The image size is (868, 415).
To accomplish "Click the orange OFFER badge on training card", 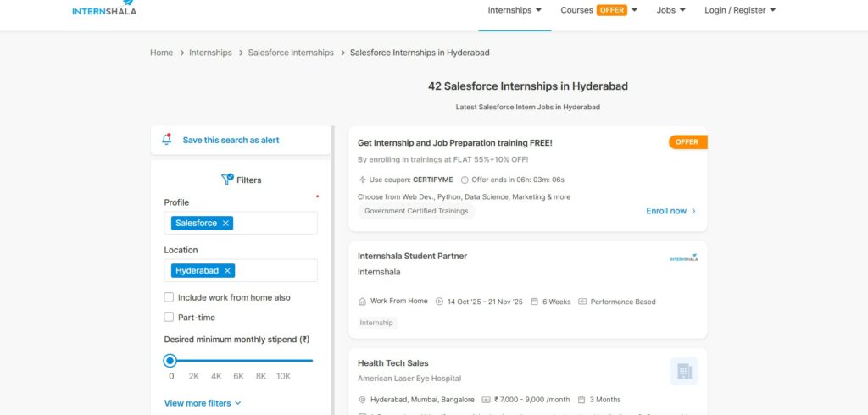I will [687, 142].
